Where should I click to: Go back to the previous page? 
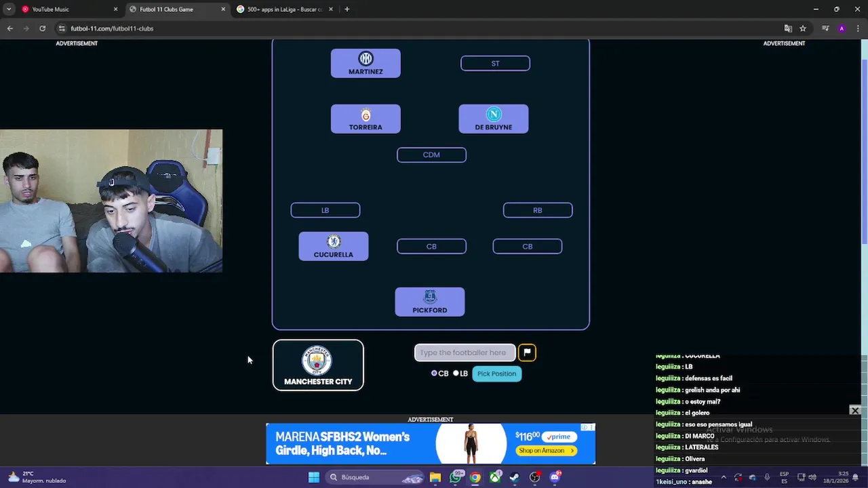point(9,28)
